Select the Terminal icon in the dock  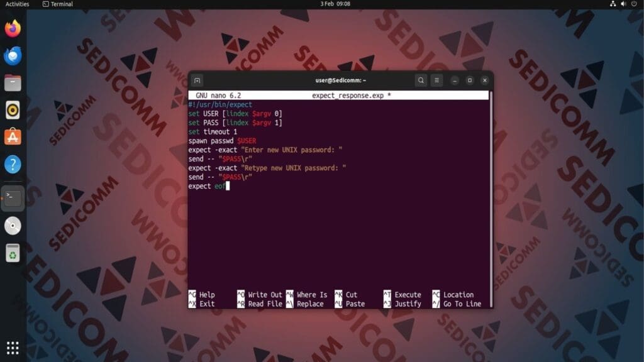pos(11,198)
